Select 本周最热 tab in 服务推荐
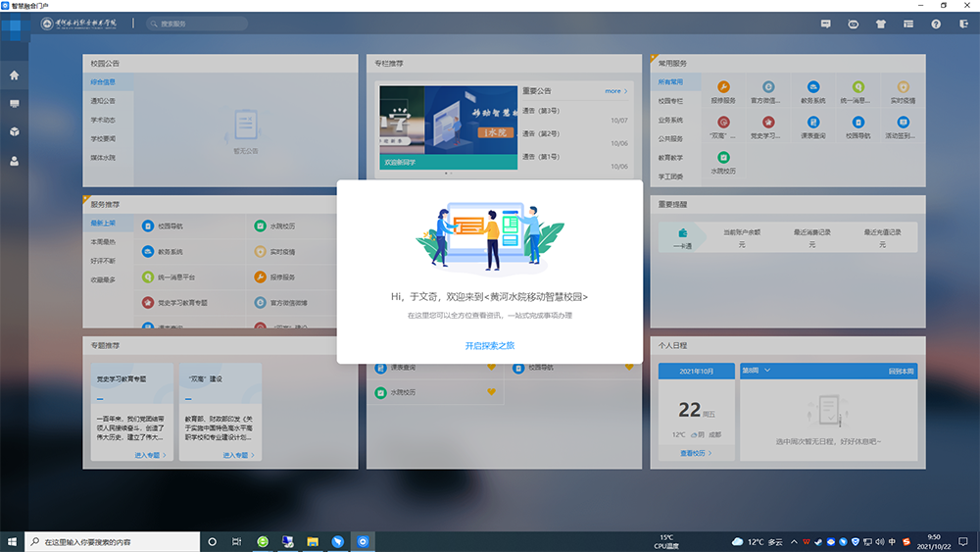This screenshot has width=980, height=552. coord(103,242)
